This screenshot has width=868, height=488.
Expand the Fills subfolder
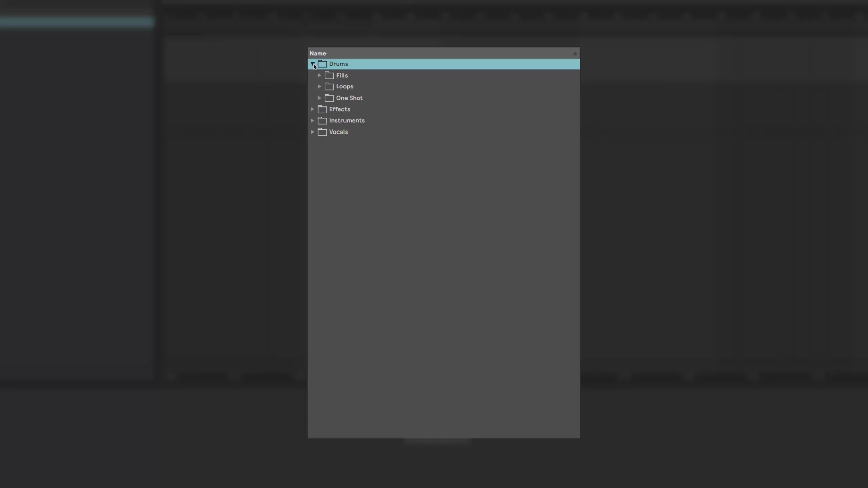(319, 75)
